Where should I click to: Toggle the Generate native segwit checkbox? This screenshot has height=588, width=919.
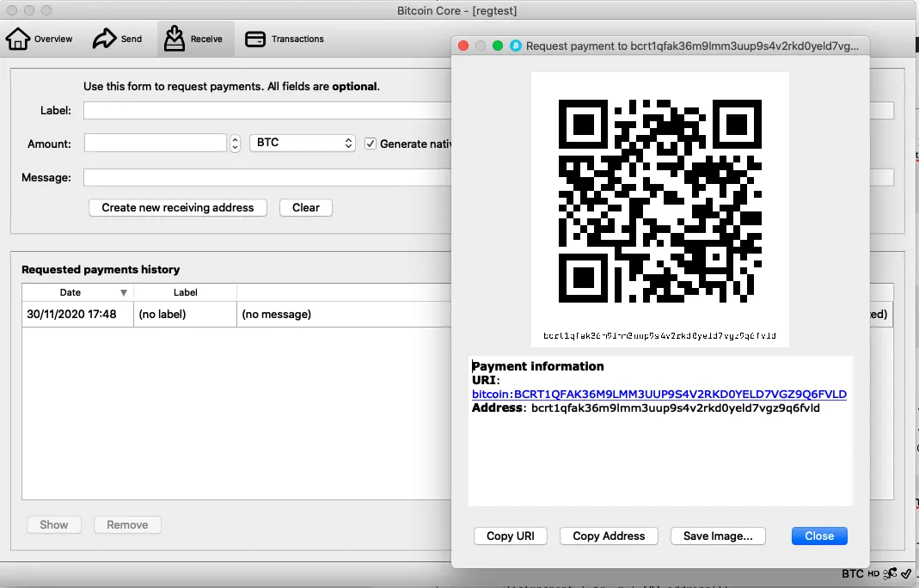pos(371,144)
